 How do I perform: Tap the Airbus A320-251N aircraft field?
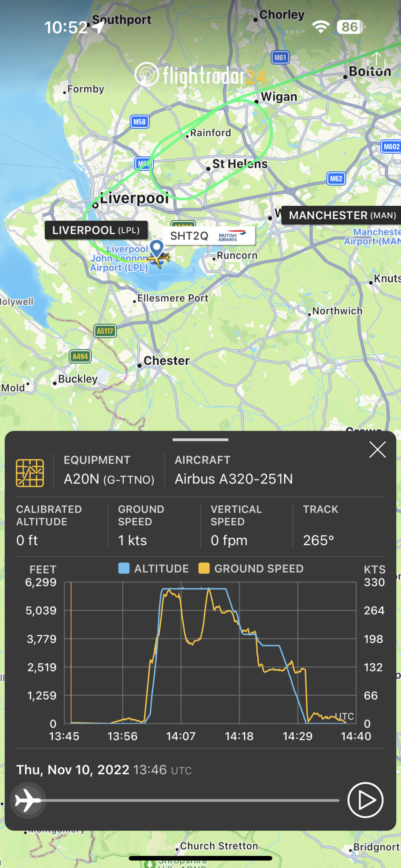(x=234, y=479)
